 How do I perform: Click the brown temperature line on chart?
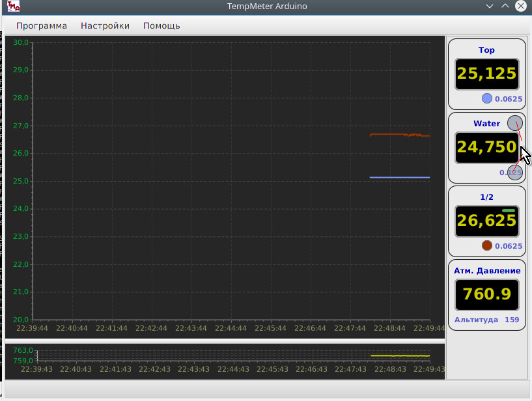point(400,135)
